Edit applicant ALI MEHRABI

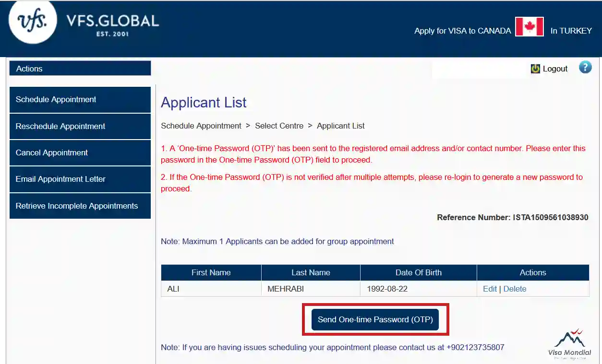490,289
